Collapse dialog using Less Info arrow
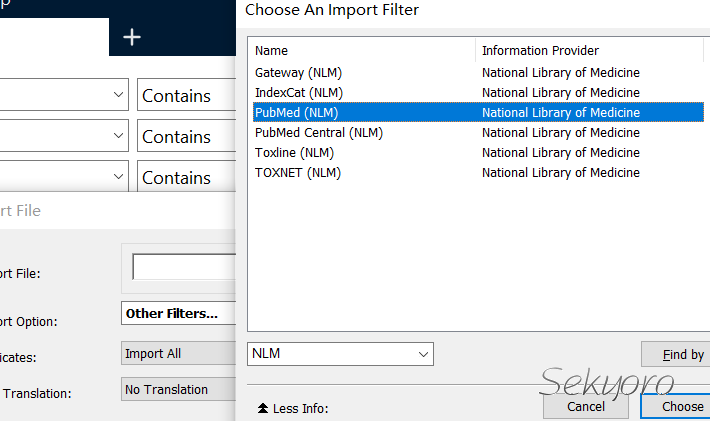The height and width of the screenshot is (421, 710). [x=263, y=408]
